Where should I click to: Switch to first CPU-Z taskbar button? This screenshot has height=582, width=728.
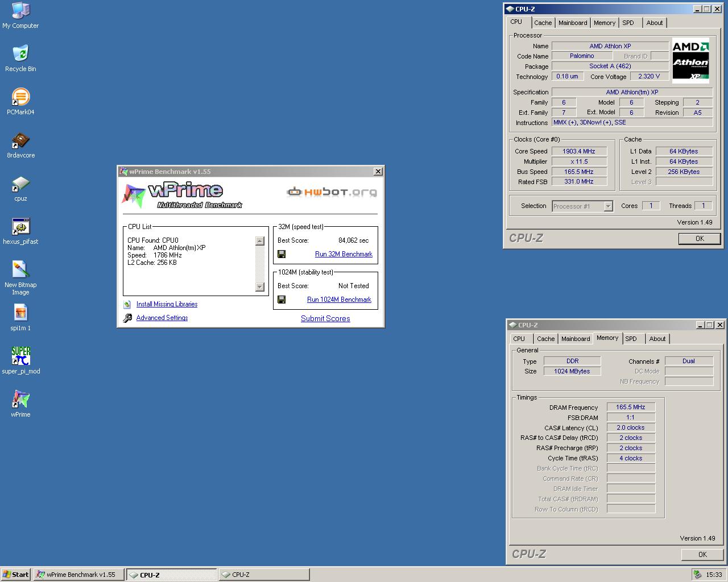tap(172, 575)
